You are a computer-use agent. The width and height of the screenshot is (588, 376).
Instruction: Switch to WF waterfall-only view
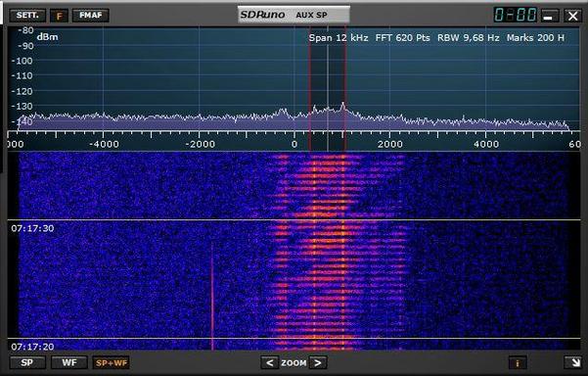[69, 363]
